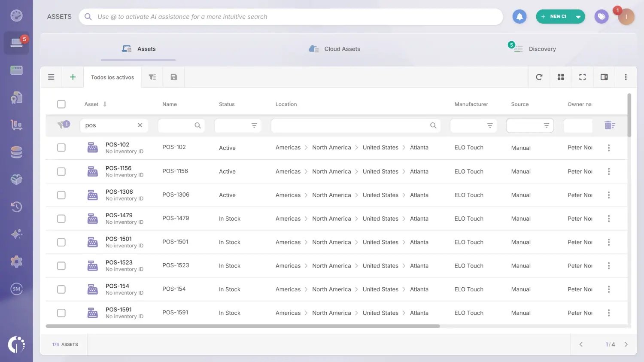The height and width of the screenshot is (362, 644).
Task: Switch to the Discovery tab
Action: pos(532,49)
